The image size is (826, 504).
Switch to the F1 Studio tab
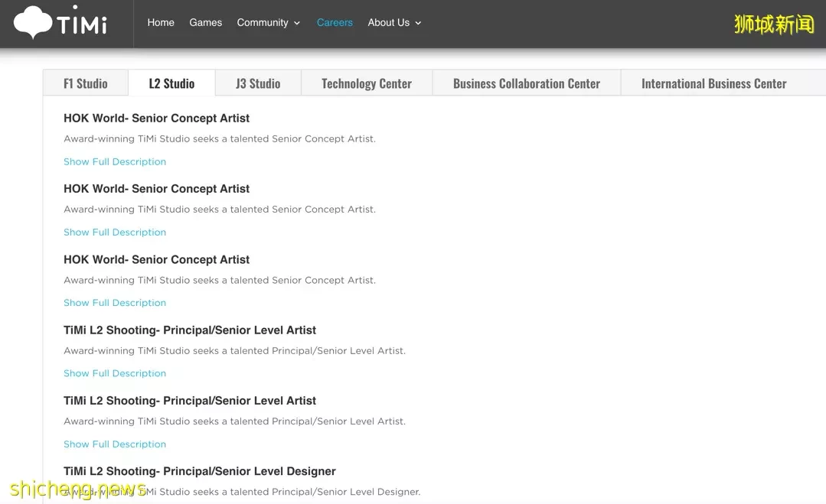(85, 83)
